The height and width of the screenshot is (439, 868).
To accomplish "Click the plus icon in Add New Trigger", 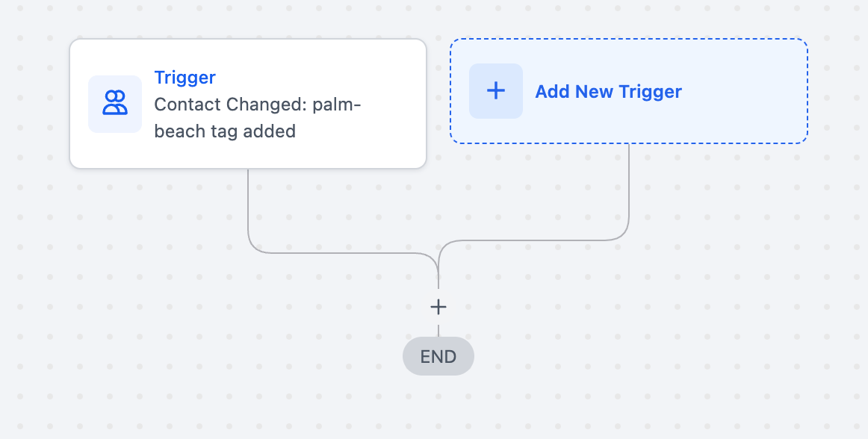I will click(496, 91).
